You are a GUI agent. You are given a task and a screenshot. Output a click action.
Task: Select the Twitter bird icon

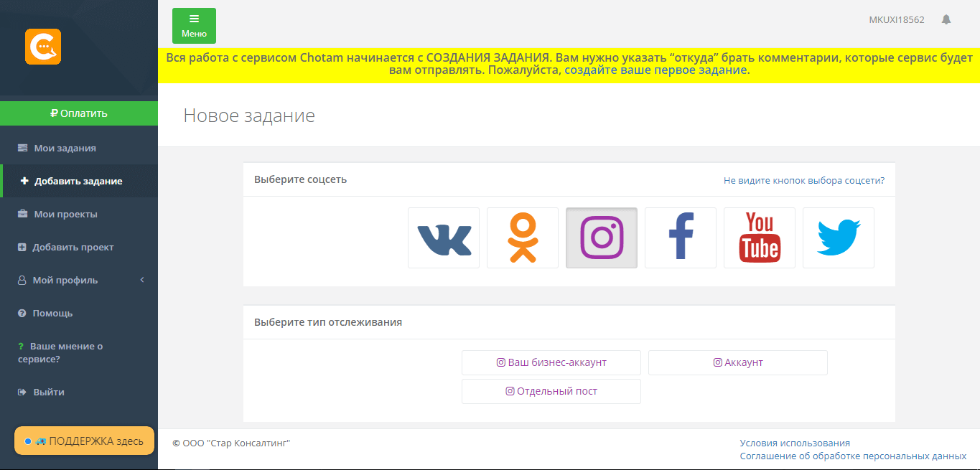tap(839, 238)
